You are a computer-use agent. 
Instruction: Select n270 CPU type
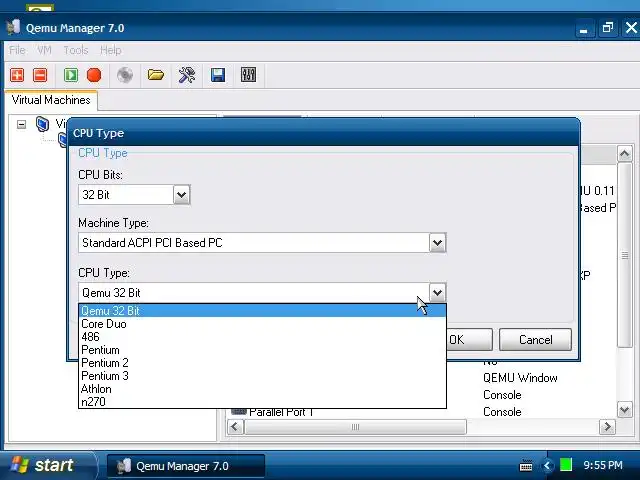(262, 402)
